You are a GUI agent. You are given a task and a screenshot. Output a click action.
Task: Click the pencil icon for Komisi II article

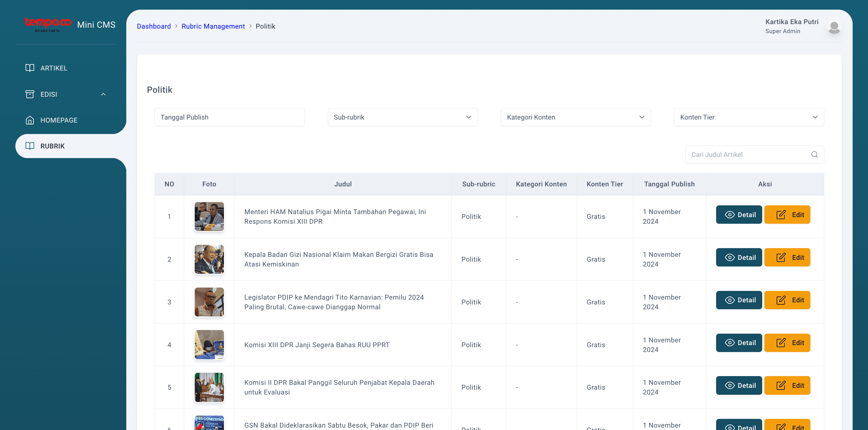pyautogui.click(x=781, y=385)
